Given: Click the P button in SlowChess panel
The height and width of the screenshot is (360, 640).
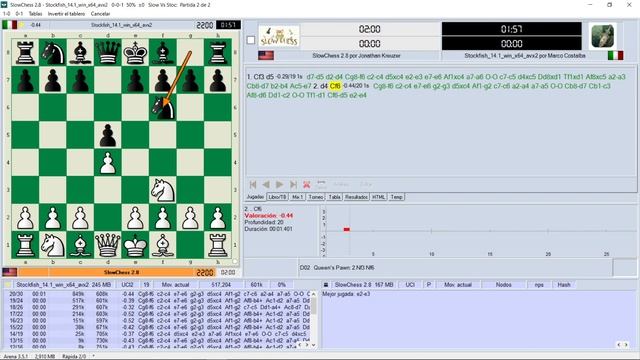Looking at the screenshot, I should (429, 285).
